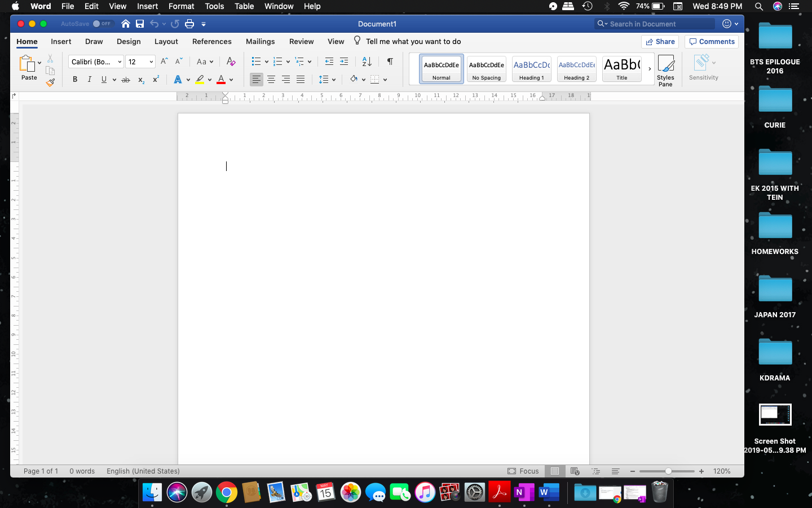Open the Tools menu

(214, 6)
